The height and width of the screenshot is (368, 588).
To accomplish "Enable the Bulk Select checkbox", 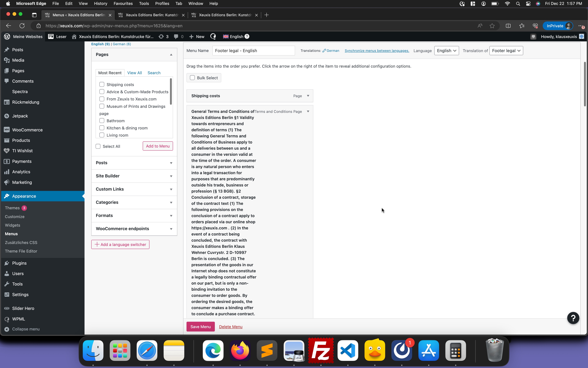I will [x=192, y=78].
